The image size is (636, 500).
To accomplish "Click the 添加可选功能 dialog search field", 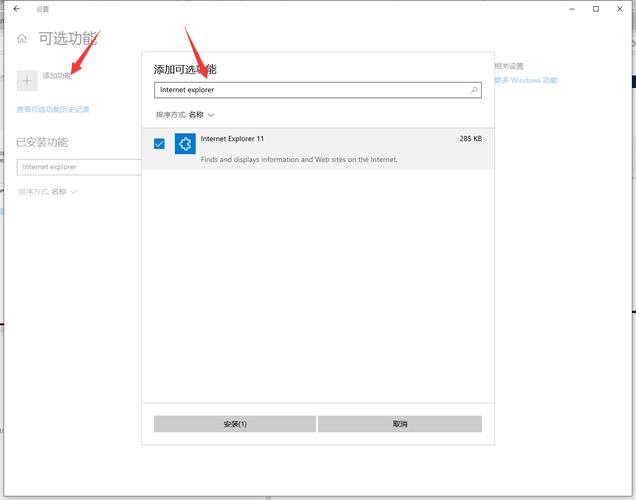I will point(310,90).
